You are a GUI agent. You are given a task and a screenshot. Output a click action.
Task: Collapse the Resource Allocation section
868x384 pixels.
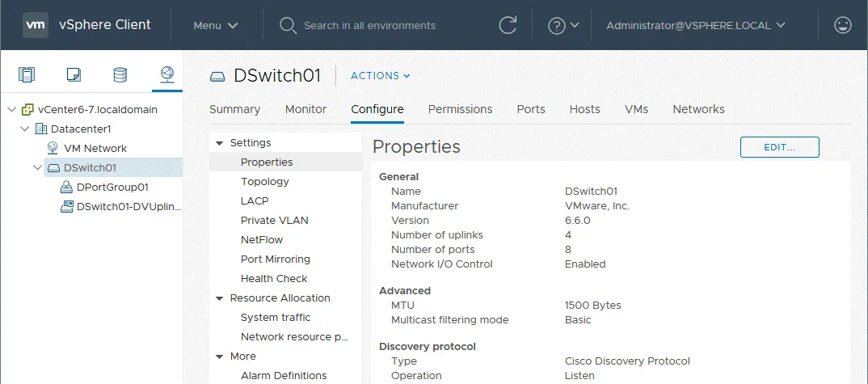pyautogui.click(x=219, y=298)
